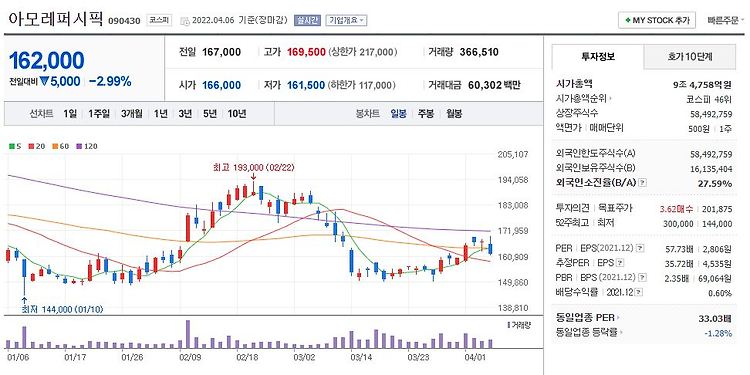Switch to the 투자정보 tab
The width and height of the screenshot is (750, 375).
[598, 56]
